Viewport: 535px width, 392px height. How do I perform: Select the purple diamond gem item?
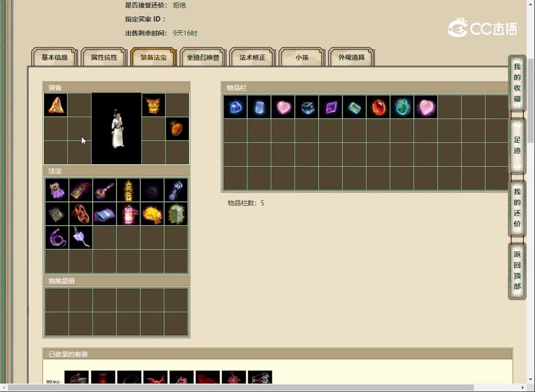pos(331,107)
